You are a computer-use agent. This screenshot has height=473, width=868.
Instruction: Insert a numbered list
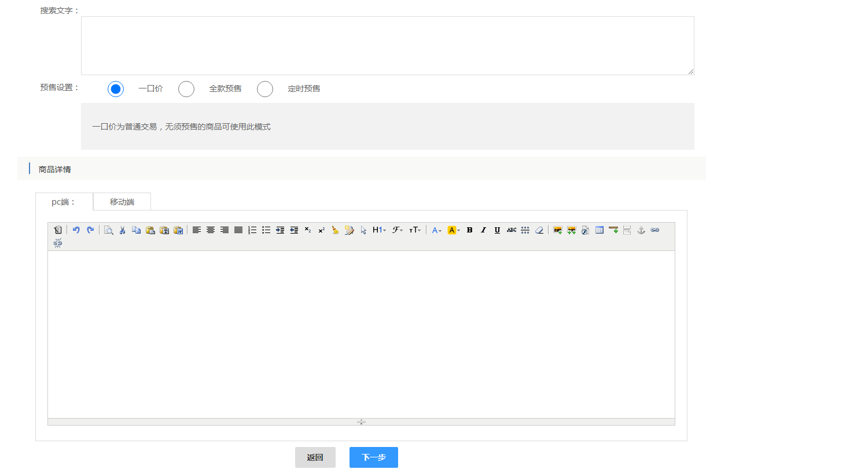[252, 230]
